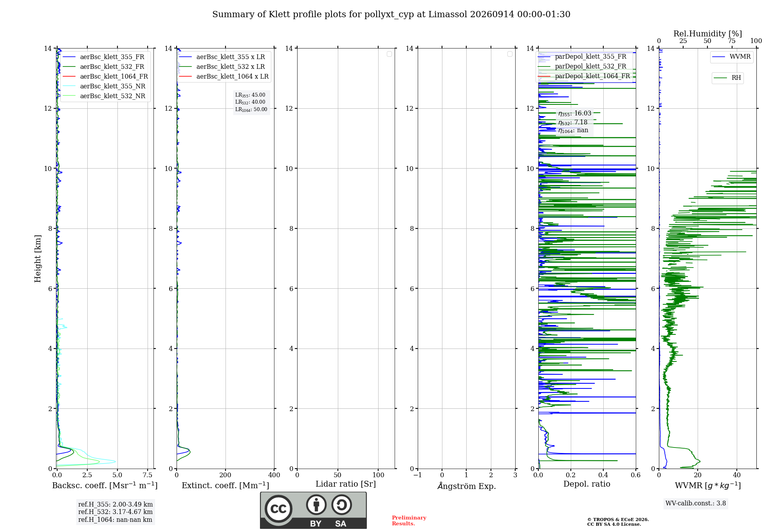Screen dimensions: 783x532
Task: Click the LR355: 45.00 annotation
Action: coord(250,95)
